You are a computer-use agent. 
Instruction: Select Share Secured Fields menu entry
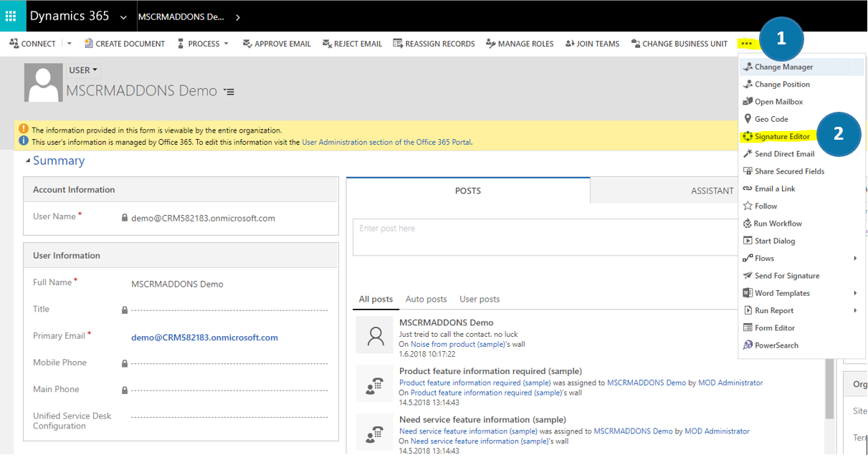pyautogui.click(x=801, y=171)
